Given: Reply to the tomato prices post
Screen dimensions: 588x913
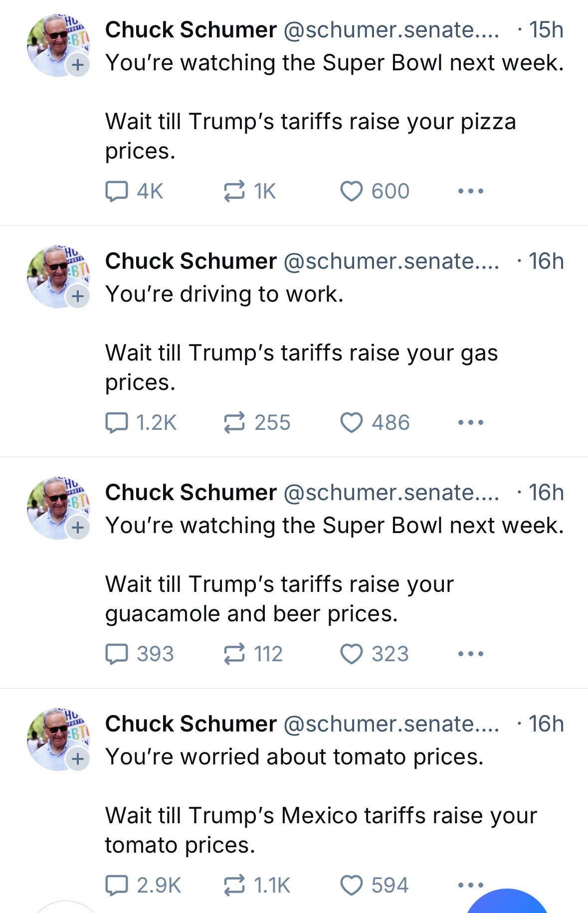Looking at the screenshot, I should 117,886.
